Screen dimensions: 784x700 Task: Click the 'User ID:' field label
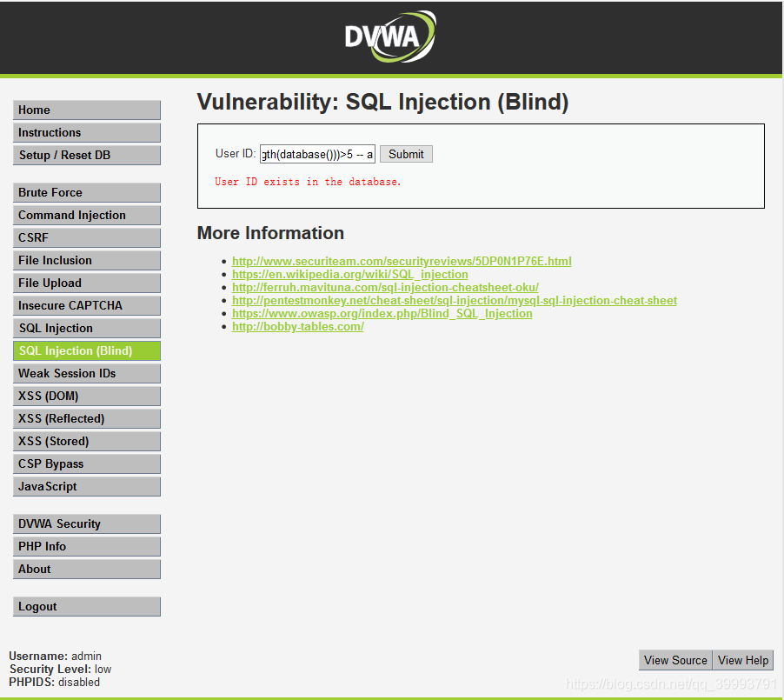tap(236, 154)
